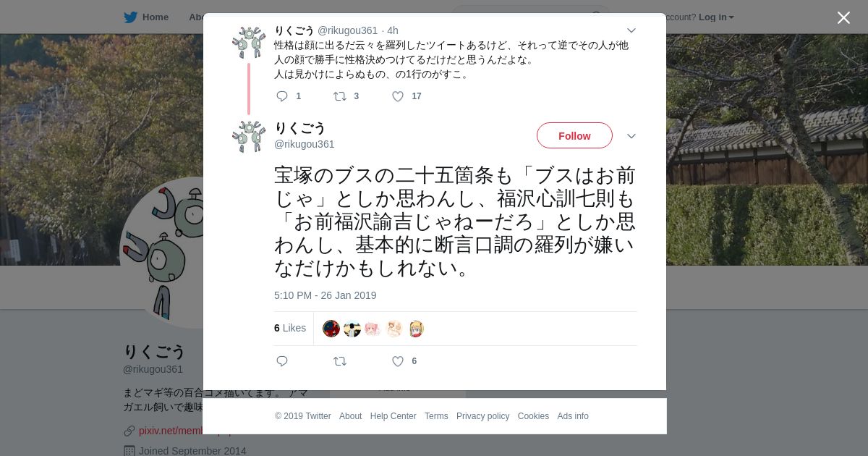Expand the chevron beside the Follow button

(x=631, y=136)
